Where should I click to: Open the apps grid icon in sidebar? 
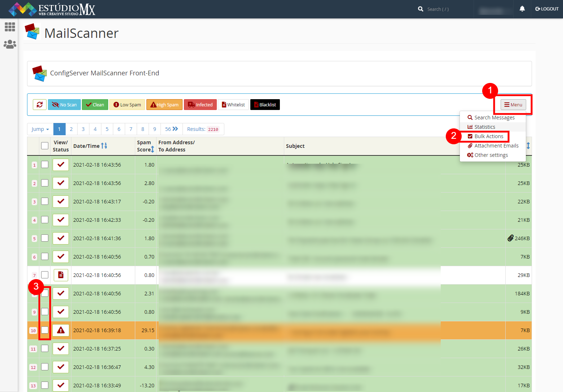point(10,27)
